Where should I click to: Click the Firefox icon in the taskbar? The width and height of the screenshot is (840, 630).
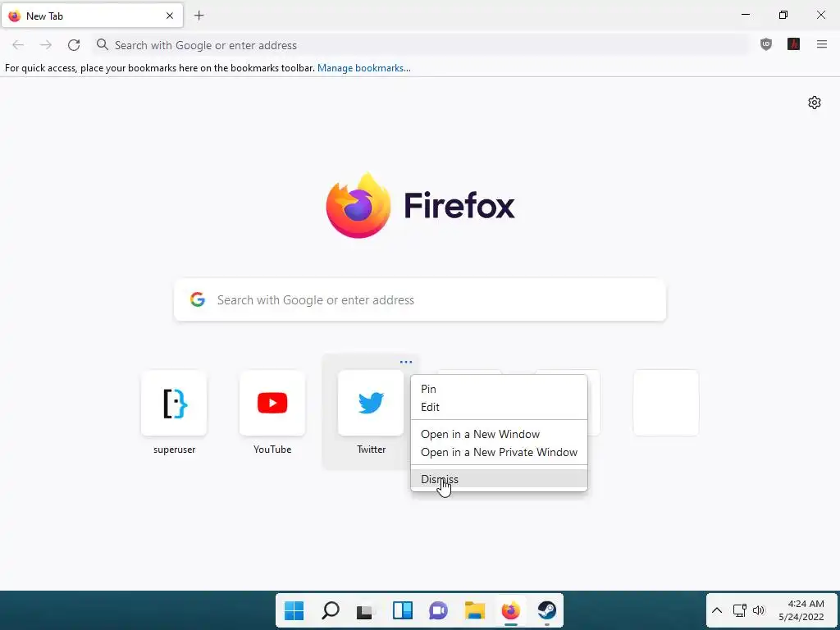[x=510, y=610]
